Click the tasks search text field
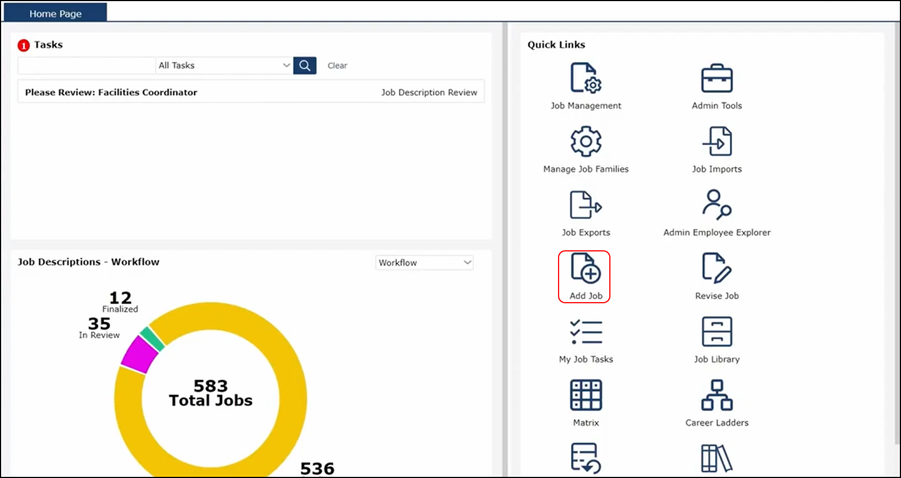 coord(86,65)
